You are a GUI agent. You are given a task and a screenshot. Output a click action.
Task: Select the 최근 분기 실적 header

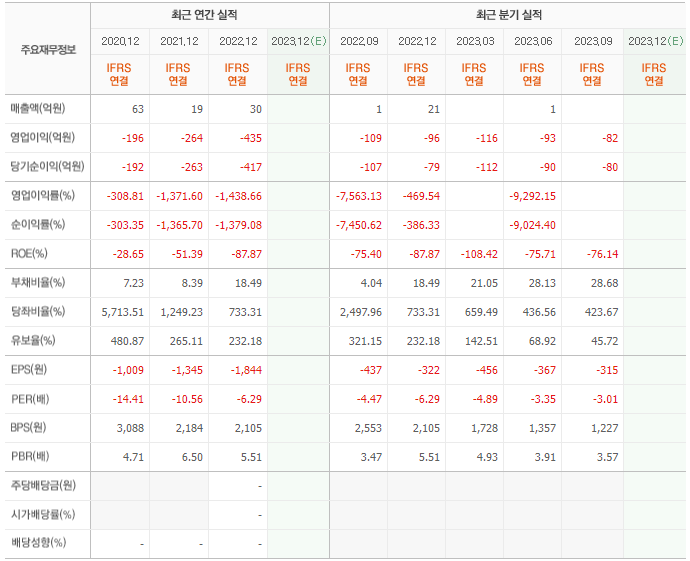tap(509, 15)
